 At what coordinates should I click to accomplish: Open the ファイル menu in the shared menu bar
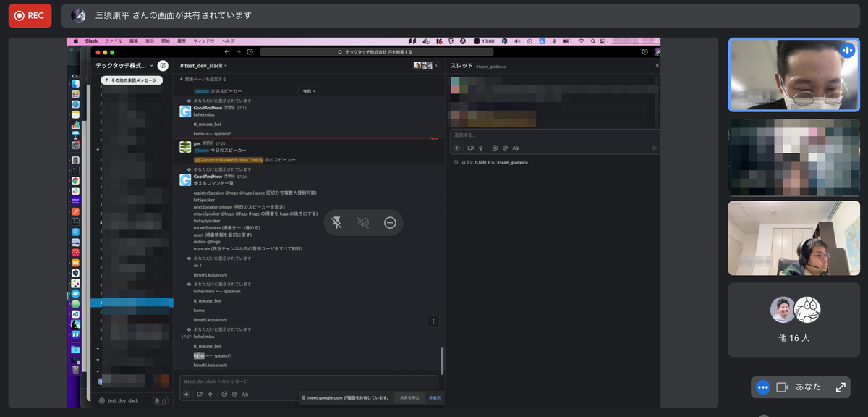(x=114, y=41)
